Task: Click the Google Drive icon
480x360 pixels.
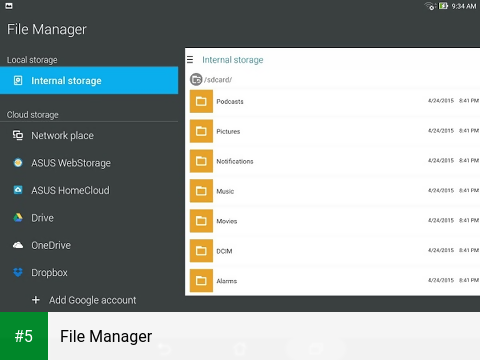Action: coord(18,218)
